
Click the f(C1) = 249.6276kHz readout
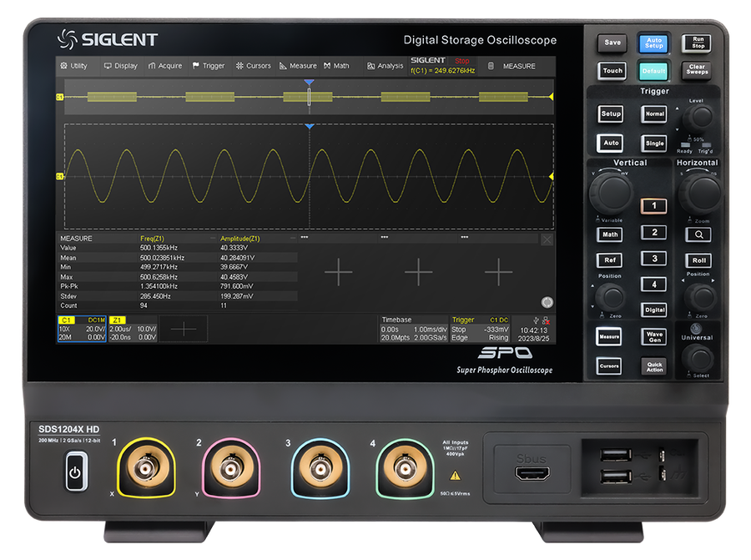click(x=442, y=70)
